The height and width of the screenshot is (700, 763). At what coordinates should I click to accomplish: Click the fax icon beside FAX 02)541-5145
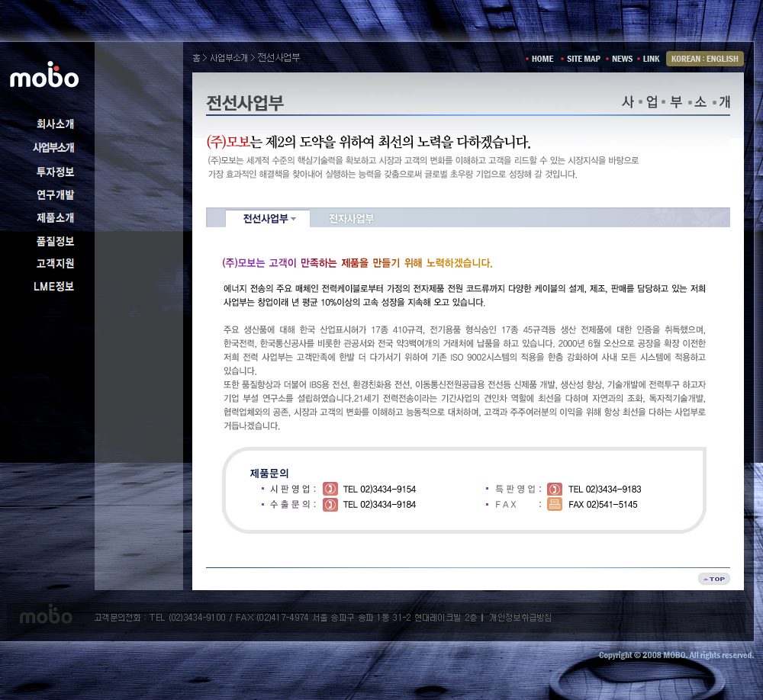click(555, 504)
